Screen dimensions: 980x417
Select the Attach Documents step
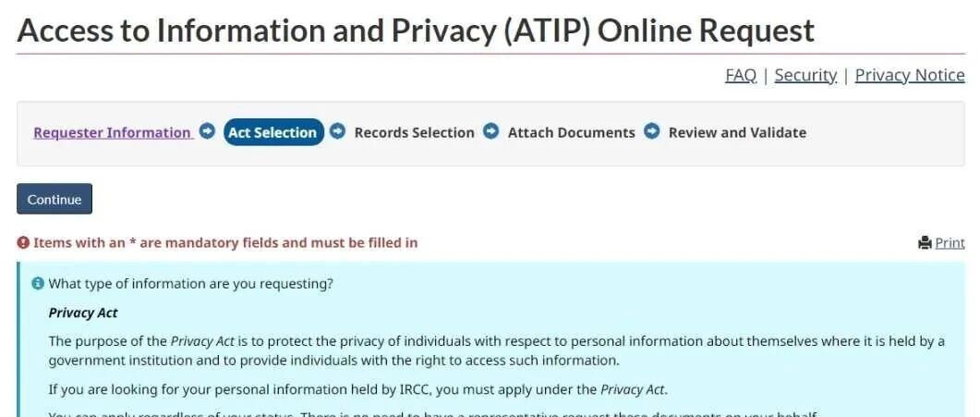point(571,132)
